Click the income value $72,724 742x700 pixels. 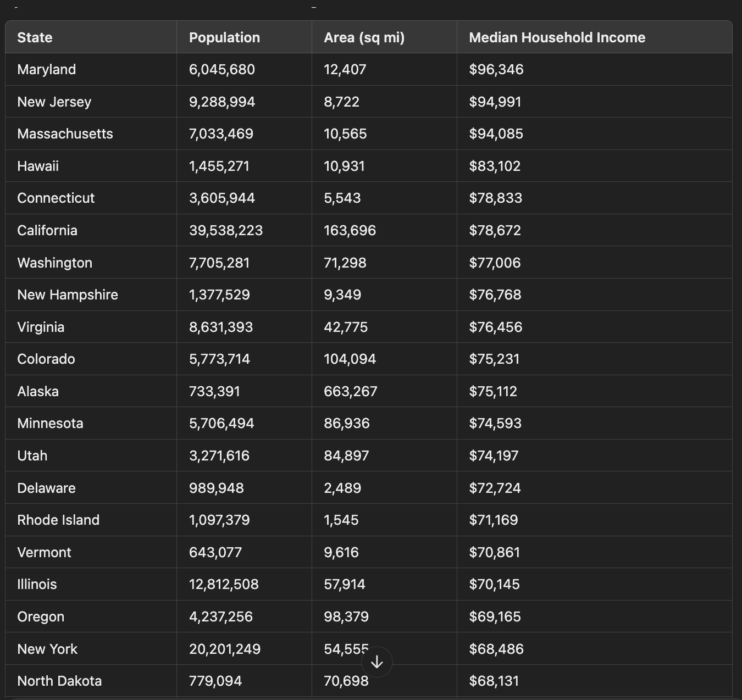coord(495,488)
